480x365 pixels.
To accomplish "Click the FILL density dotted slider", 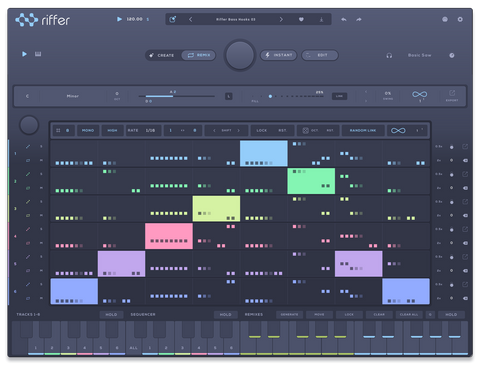I will coord(287,96).
